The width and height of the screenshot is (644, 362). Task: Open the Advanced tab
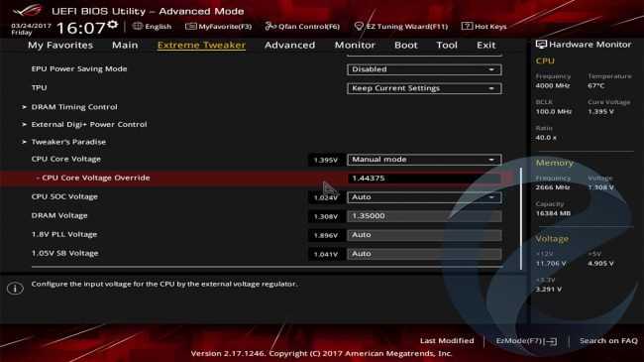pos(289,45)
